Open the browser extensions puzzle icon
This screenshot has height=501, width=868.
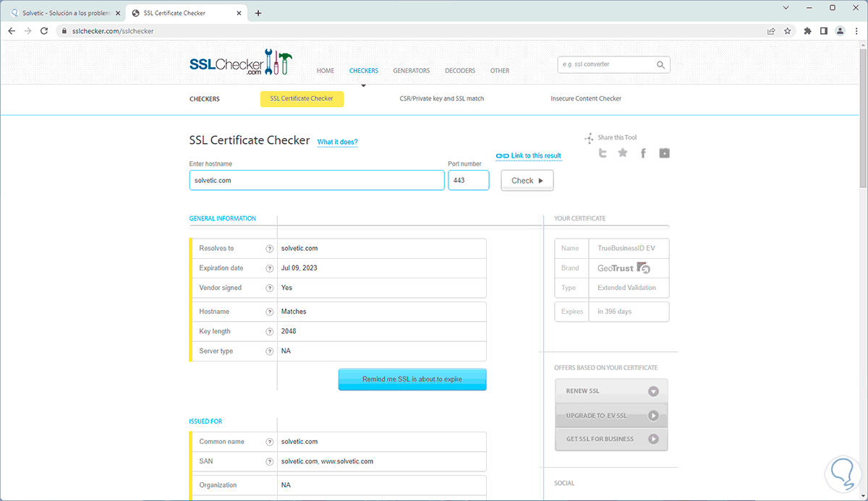807,31
